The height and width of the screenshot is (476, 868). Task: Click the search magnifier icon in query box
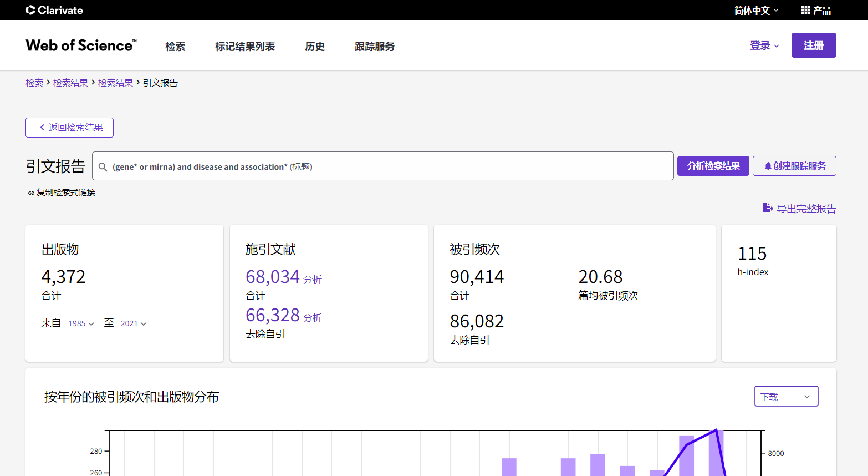click(x=103, y=166)
